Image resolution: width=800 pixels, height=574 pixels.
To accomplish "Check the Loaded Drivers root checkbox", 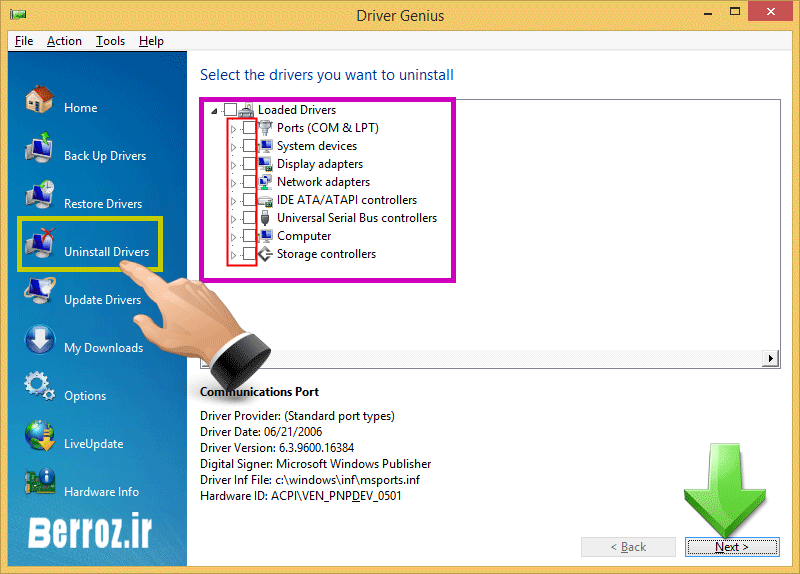I will point(231,110).
